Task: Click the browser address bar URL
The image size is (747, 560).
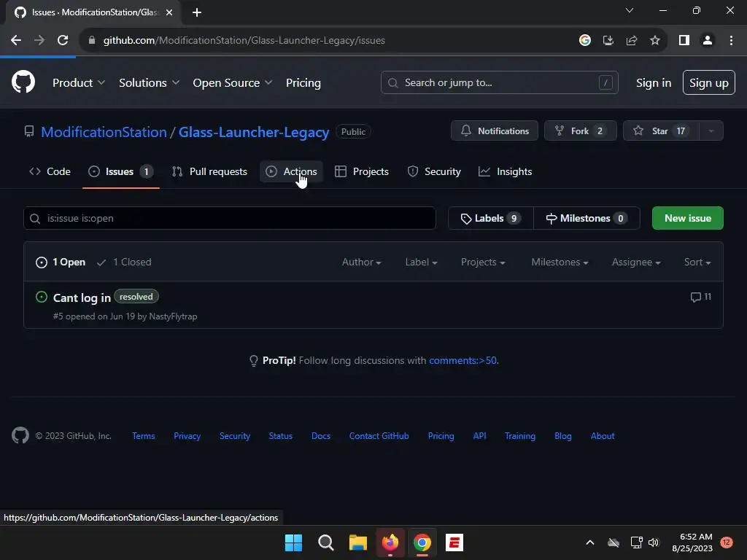Action: point(244,41)
